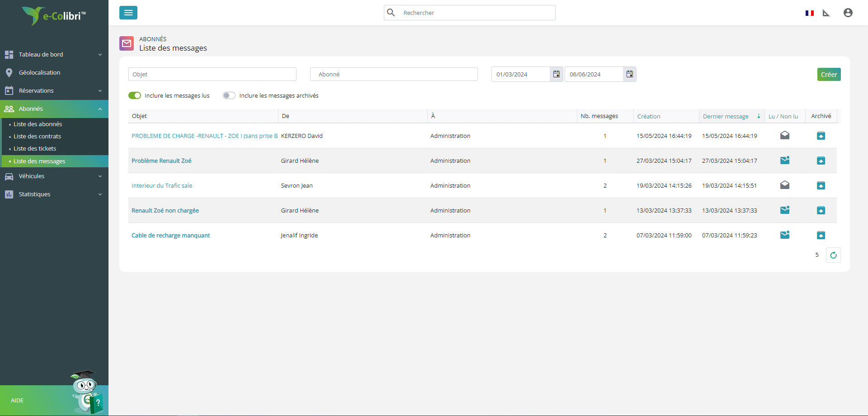Click the set-square icon in header

826,13
